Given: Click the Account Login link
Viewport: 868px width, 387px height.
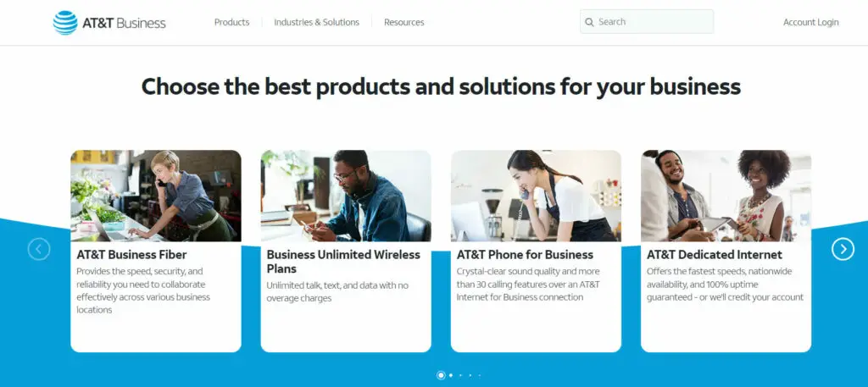Looking at the screenshot, I should 811,22.
